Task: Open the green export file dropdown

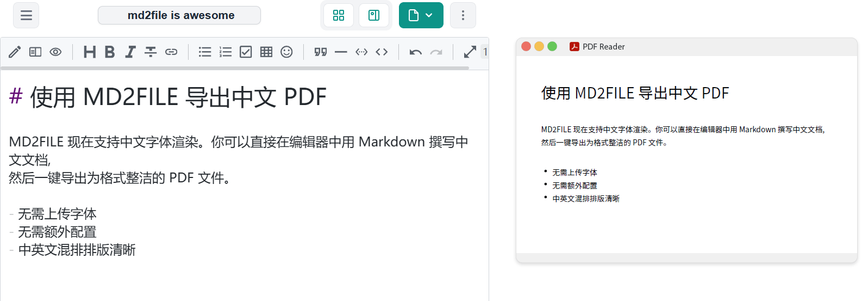Action: click(x=421, y=15)
